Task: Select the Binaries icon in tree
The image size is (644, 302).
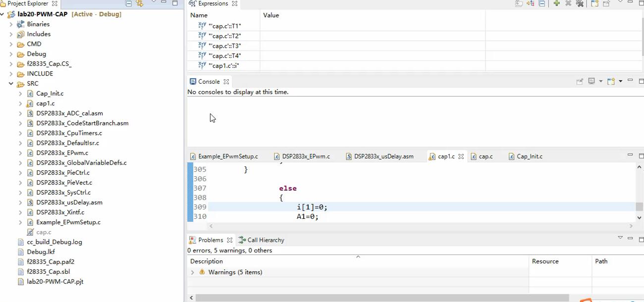Action: click(x=21, y=24)
